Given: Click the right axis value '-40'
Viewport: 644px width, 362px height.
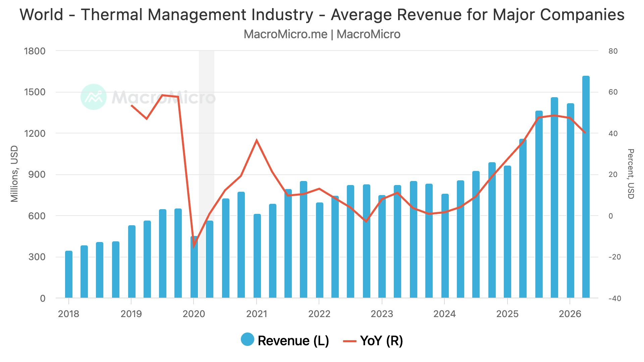Looking at the screenshot, I should pyautogui.click(x=615, y=298).
